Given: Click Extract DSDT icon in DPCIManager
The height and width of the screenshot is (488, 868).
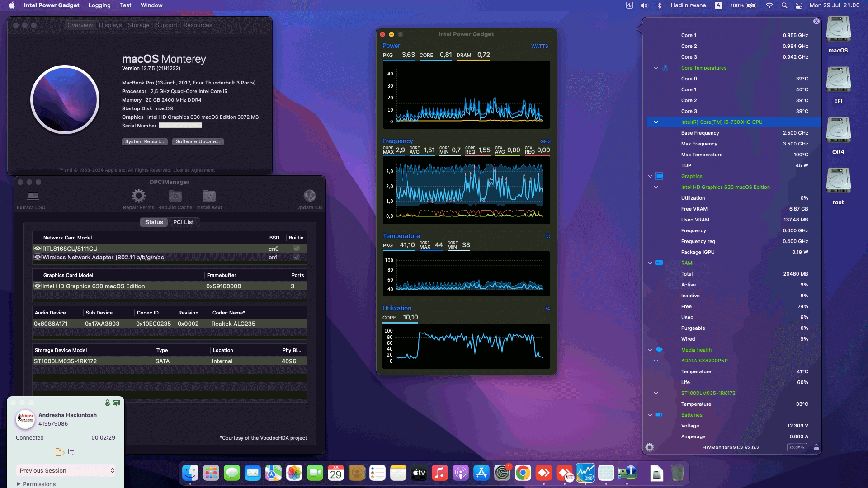Looking at the screenshot, I should pyautogui.click(x=33, y=196).
